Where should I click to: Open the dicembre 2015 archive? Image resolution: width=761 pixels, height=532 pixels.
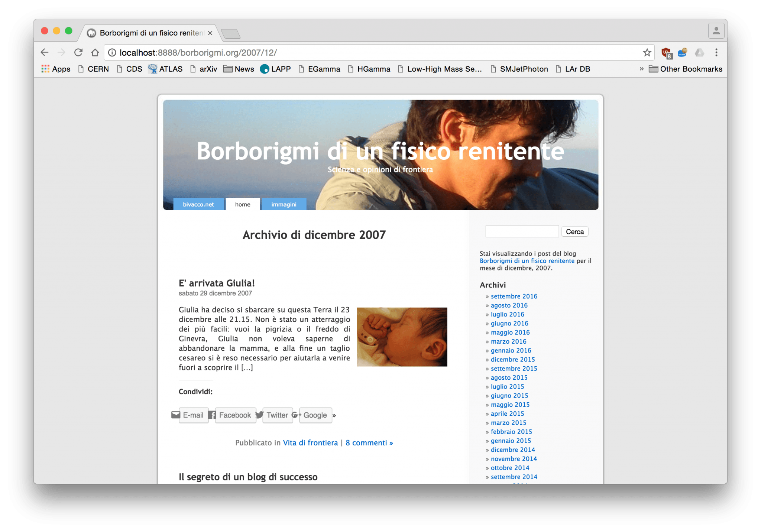click(513, 359)
